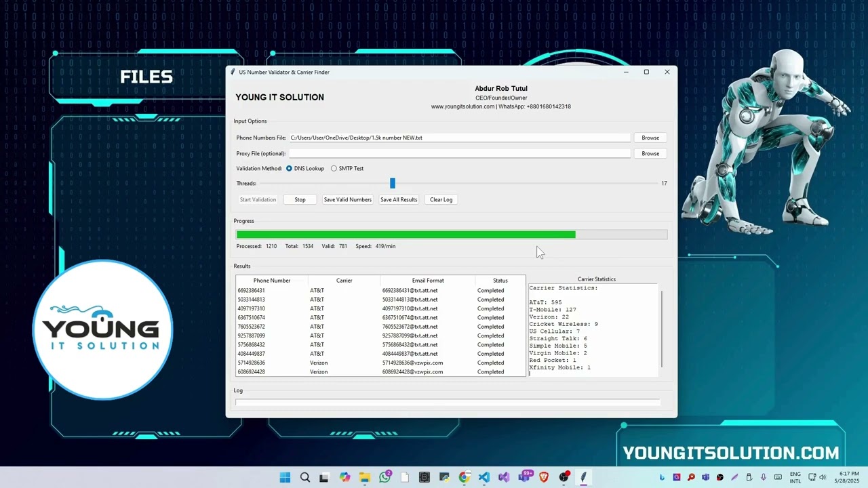The height and width of the screenshot is (488, 868).
Task: Click the 'AT&T: 595' statistics line
Action: click(x=545, y=302)
